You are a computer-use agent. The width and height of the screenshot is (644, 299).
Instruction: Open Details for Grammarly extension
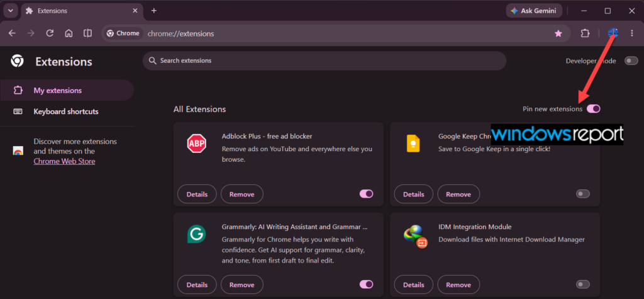[x=197, y=285]
